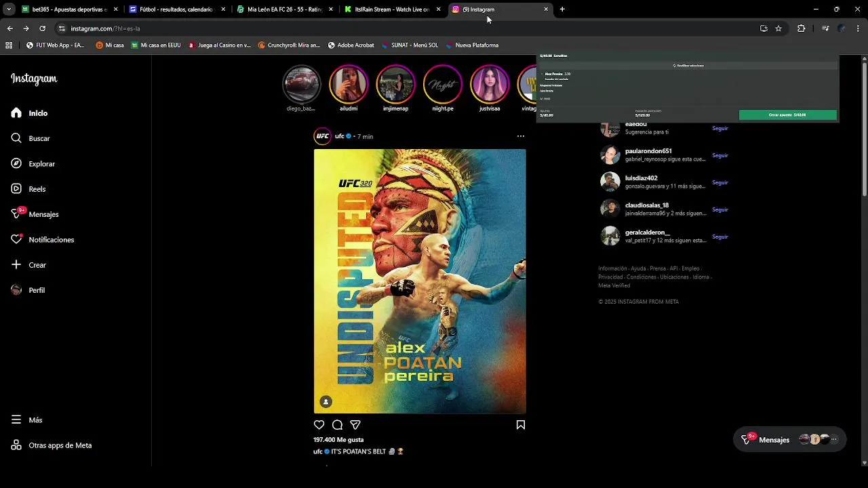Follow geralcalderon__

coord(719,237)
